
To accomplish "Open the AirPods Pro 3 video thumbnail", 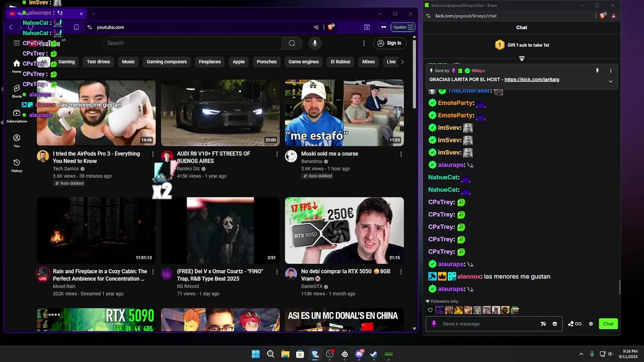I will pos(96,113).
